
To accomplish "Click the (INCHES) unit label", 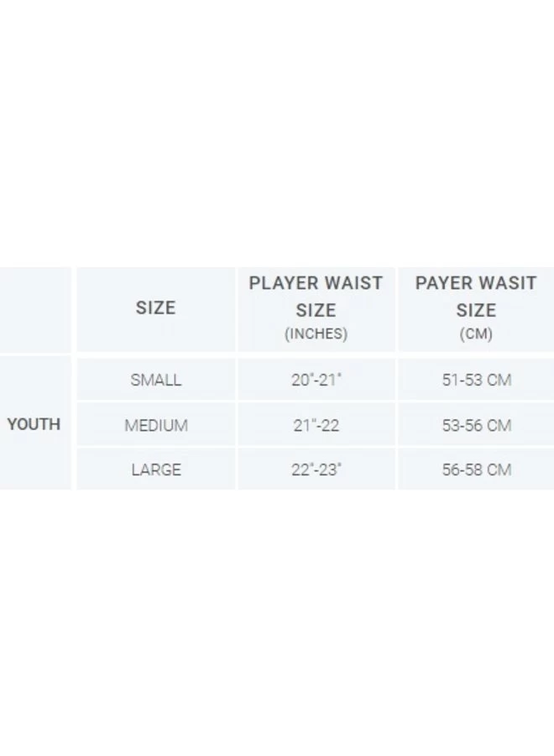I will click(x=316, y=333).
